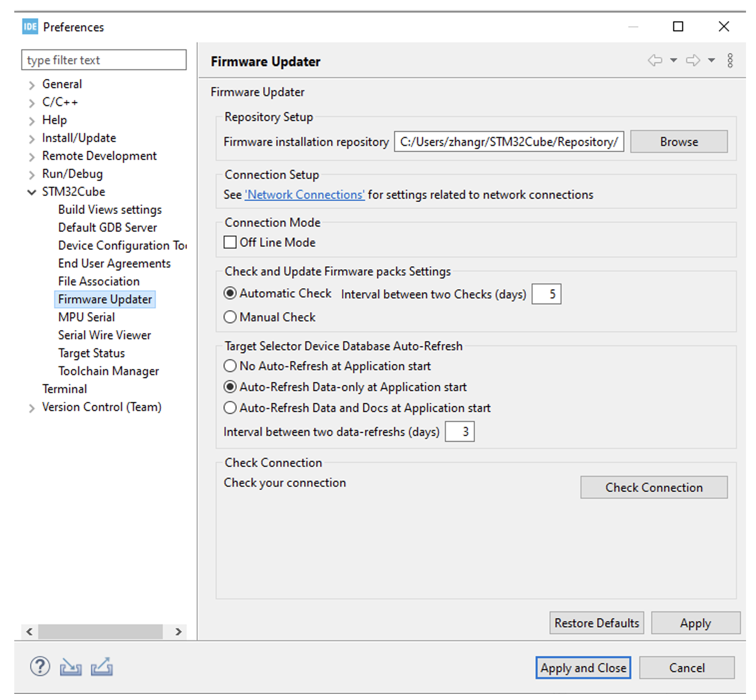Image resolution: width=756 pixels, height=700 pixels.
Task: Collapse the STM32Cube tree node
Action: click(x=32, y=192)
